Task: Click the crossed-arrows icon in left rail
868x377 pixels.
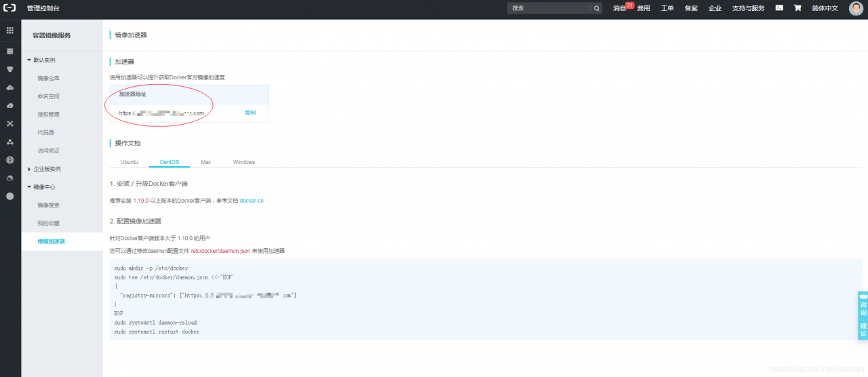Action: click(10, 124)
